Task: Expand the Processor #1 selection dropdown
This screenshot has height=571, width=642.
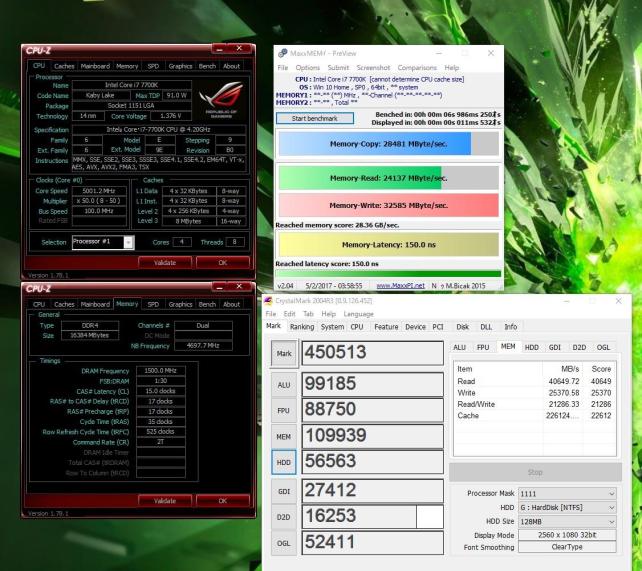Action: 128,242
